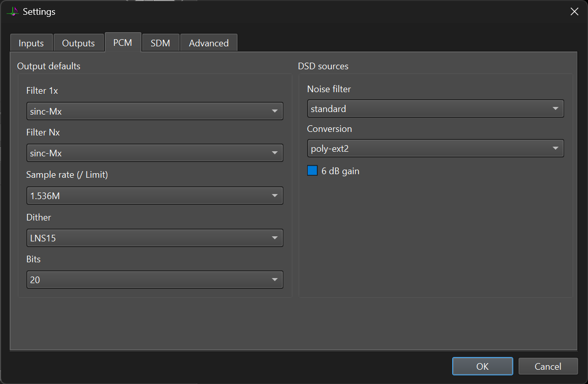Click the Cancel button
The image size is (588, 384).
click(548, 366)
